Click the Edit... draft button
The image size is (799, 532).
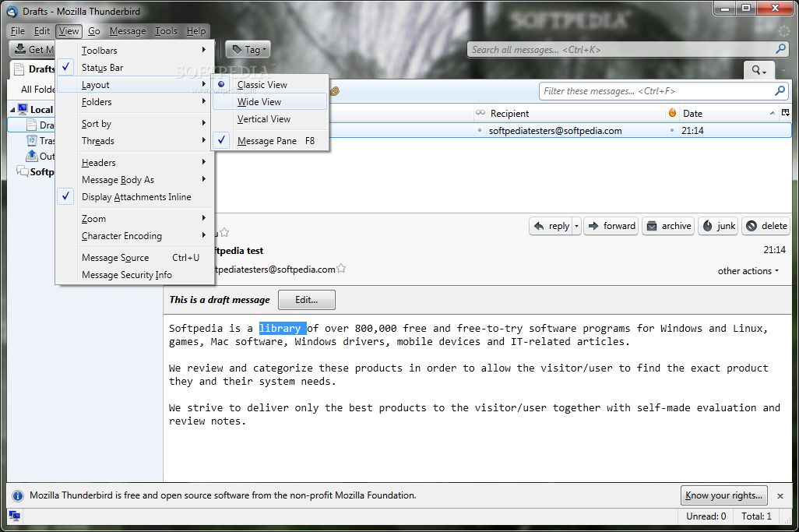307,300
